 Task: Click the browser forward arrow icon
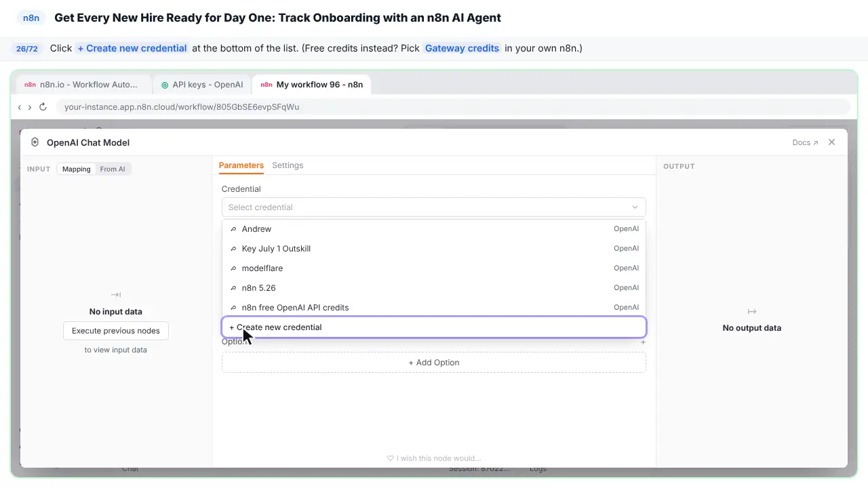tap(30, 107)
